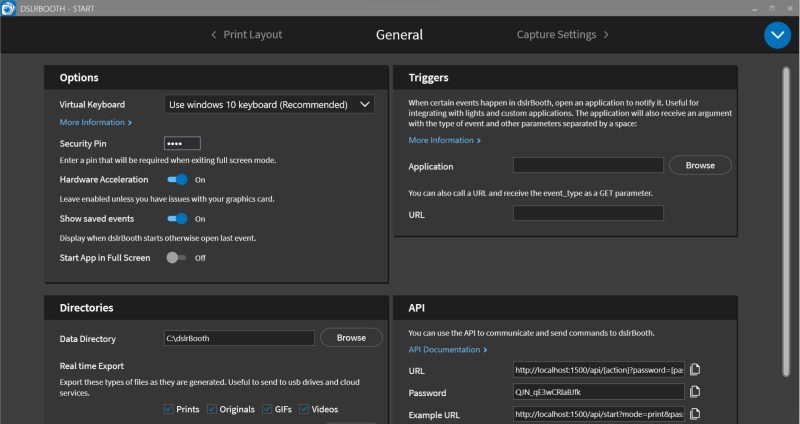Switch to the Capture Settings tab

coord(556,35)
